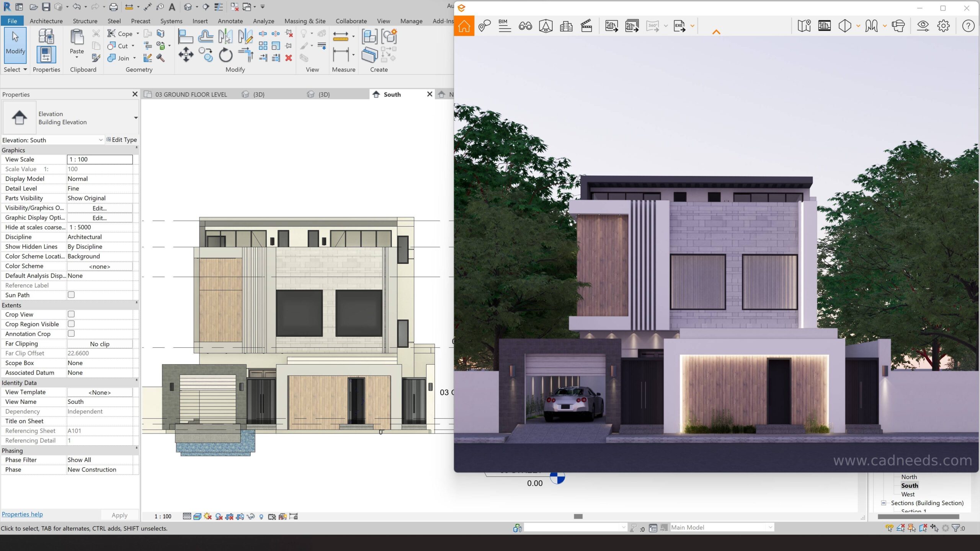Screen dimensions: 980x551
Task: Open the Annotate ribbon tab
Action: (x=230, y=21)
